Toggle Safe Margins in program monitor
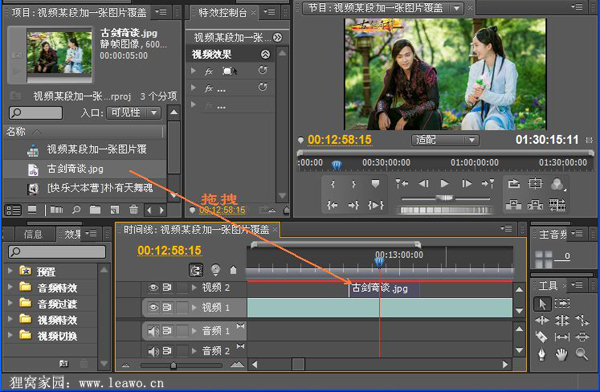 [535, 184]
